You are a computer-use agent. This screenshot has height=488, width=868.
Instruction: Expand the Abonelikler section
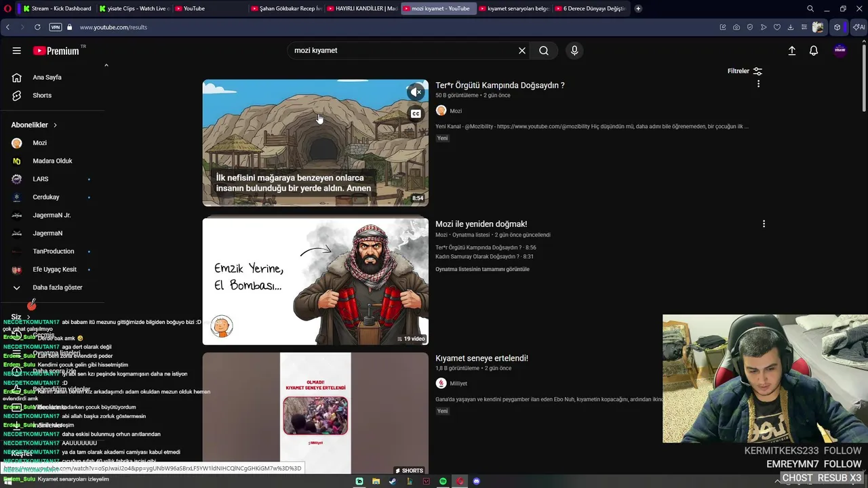click(35, 125)
